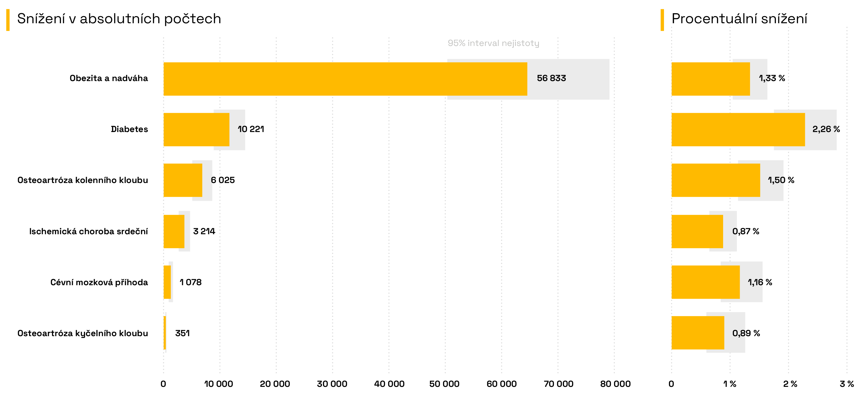Select the Ischemická choroba srdeční label
868x399 pixels.
[x=89, y=231]
